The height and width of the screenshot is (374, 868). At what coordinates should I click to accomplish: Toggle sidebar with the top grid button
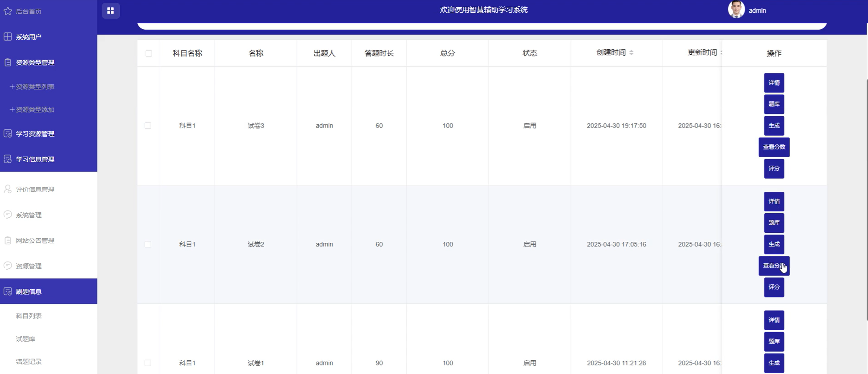pyautogui.click(x=111, y=10)
